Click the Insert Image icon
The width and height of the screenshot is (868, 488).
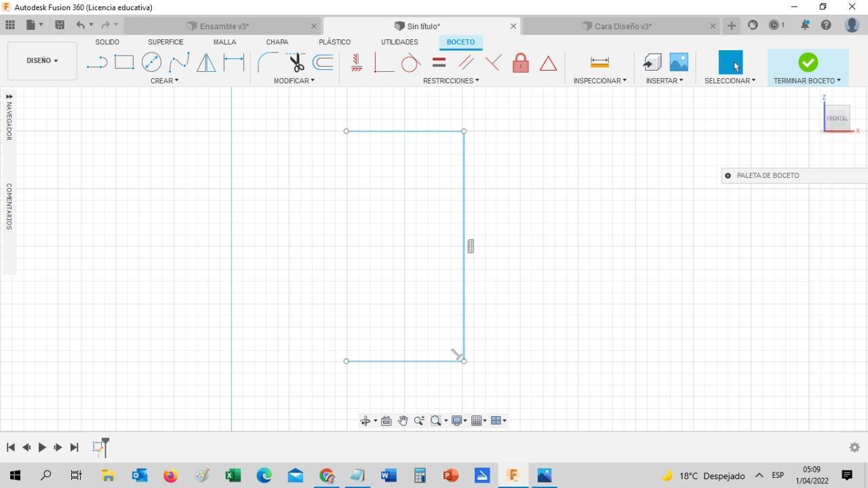point(679,62)
